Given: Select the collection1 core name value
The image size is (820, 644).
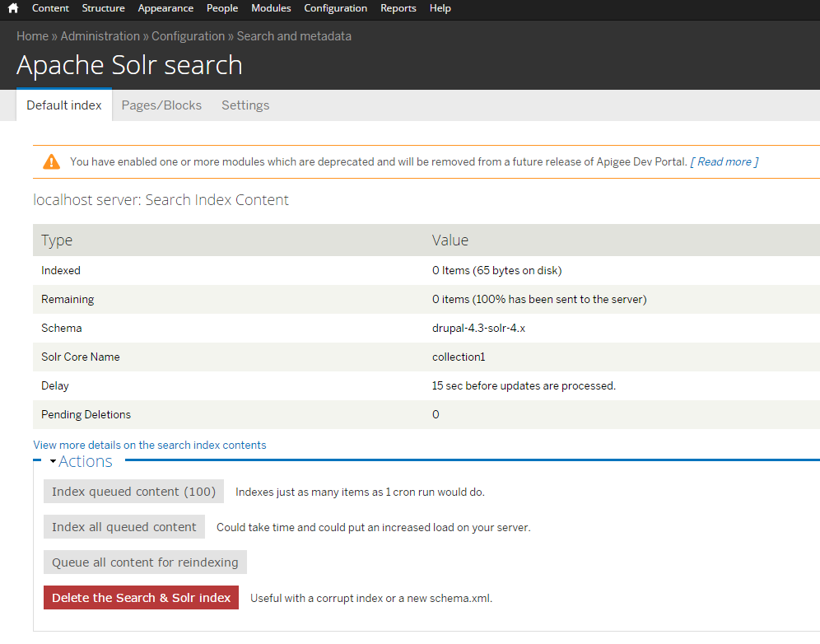Looking at the screenshot, I should coord(459,357).
